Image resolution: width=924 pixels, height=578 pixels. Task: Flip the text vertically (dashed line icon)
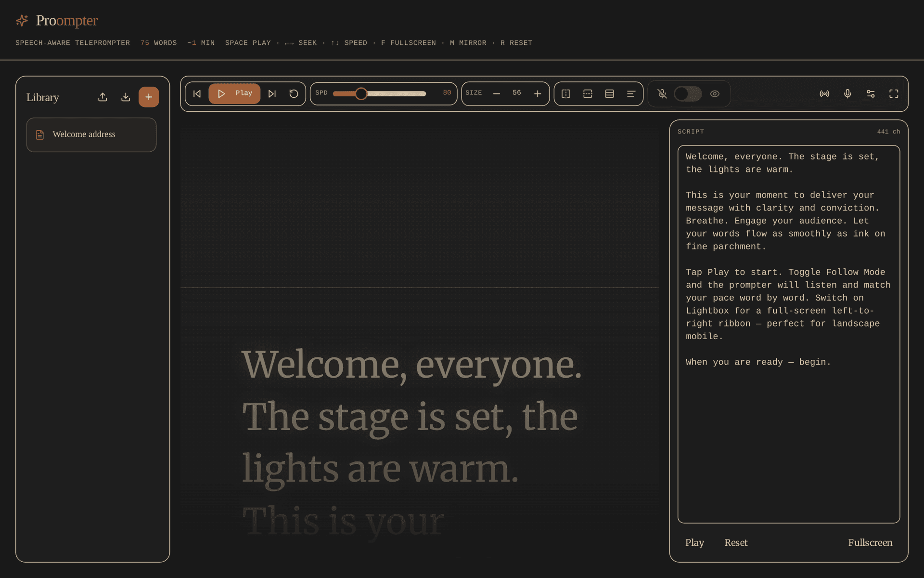[x=588, y=93]
